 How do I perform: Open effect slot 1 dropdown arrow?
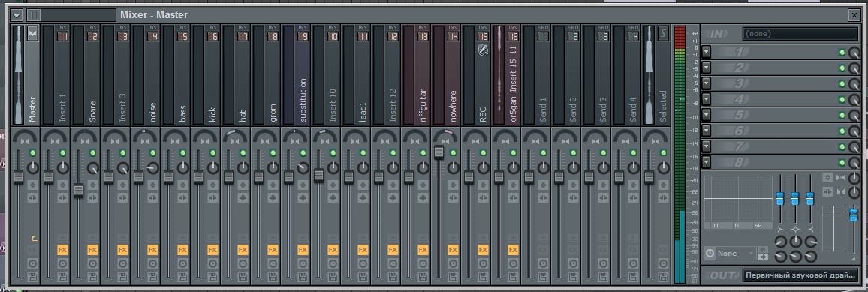[706, 52]
